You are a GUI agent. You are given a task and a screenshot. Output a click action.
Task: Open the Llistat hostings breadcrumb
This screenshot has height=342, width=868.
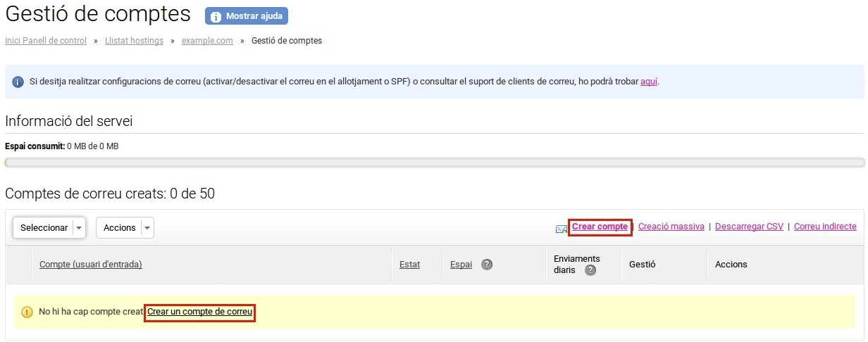pos(134,41)
